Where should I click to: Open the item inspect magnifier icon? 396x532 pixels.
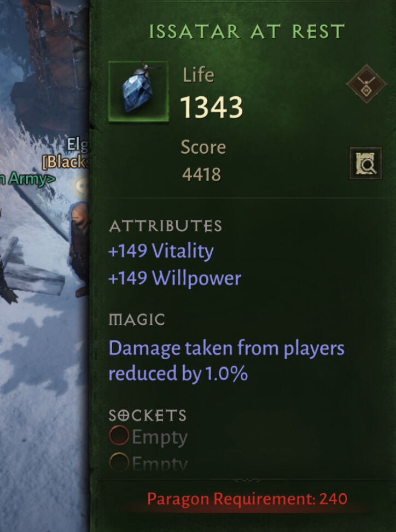(x=366, y=163)
